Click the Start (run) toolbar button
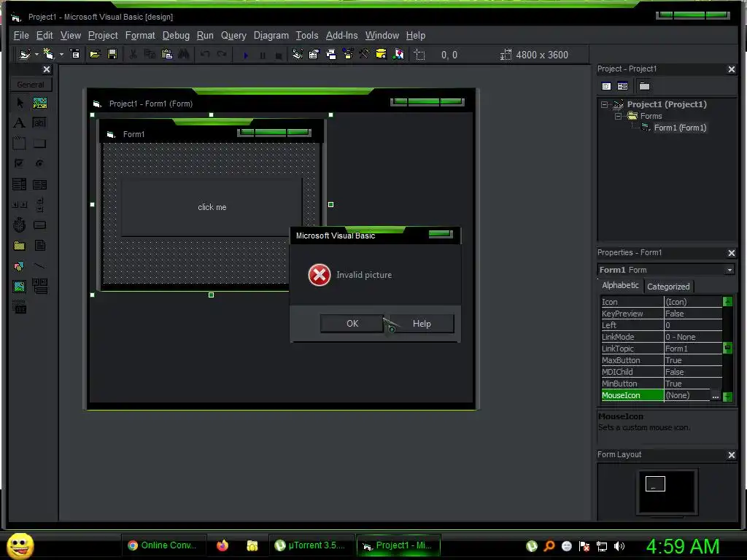747x560 pixels. pos(246,55)
